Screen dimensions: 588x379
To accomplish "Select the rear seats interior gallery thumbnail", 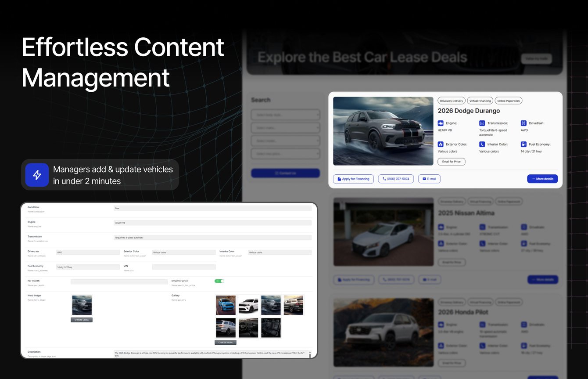I will click(271, 328).
